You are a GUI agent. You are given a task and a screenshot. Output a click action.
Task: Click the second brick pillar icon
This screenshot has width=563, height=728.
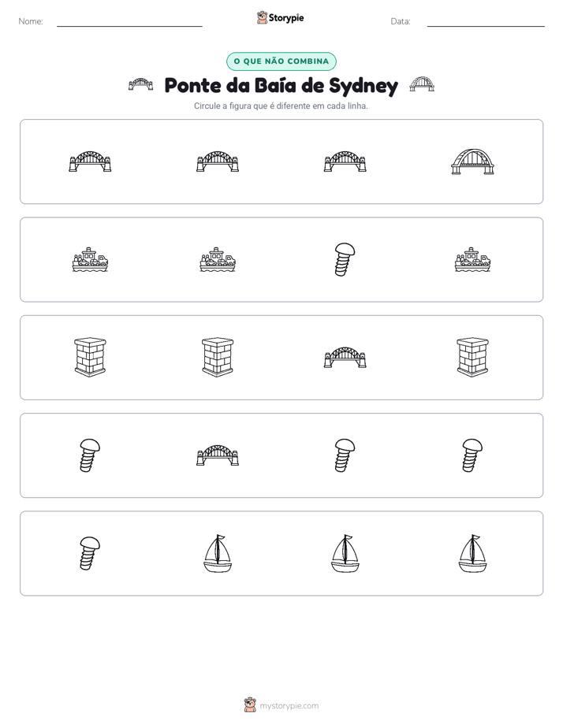click(218, 357)
